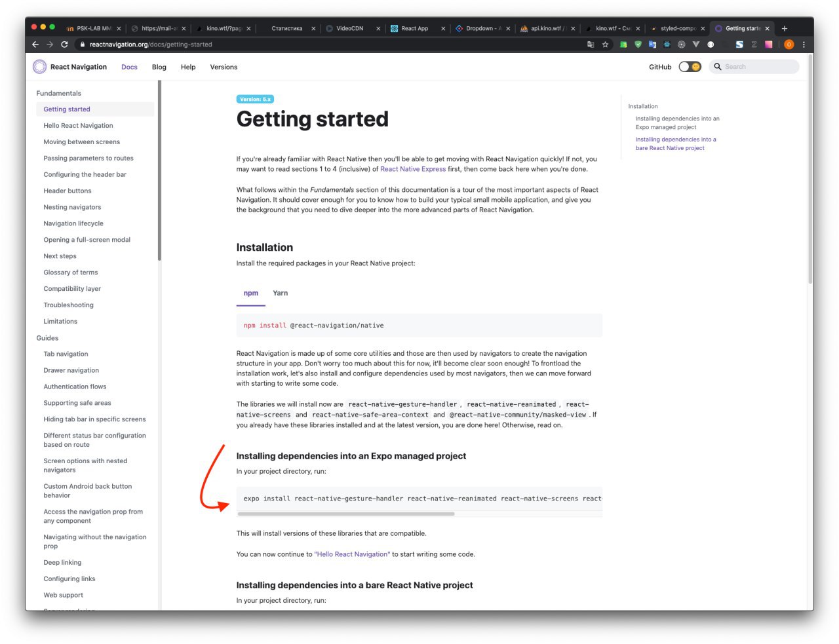Click the Version 5.x badge
This screenshot has width=839, height=644.
pyautogui.click(x=255, y=99)
